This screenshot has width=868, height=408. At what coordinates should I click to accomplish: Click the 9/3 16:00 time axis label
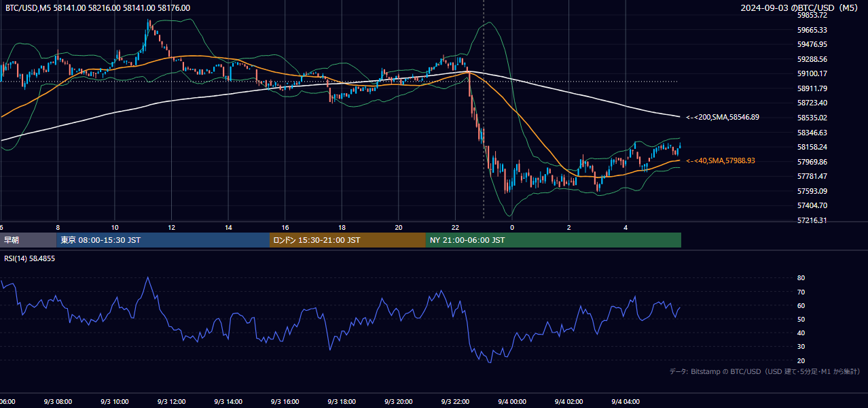click(285, 402)
